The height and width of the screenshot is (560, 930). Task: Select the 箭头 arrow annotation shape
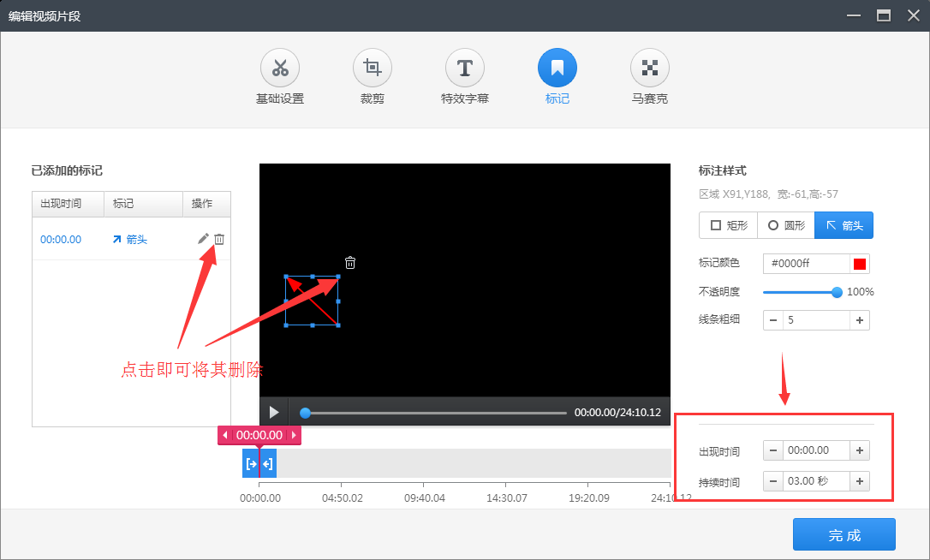pos(844,225)
